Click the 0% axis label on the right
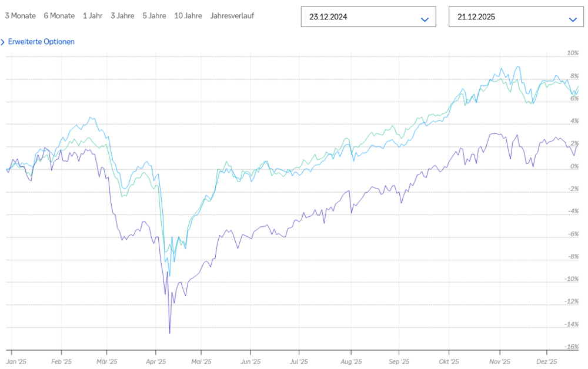The image size is (588, 369). pos(575,166)
